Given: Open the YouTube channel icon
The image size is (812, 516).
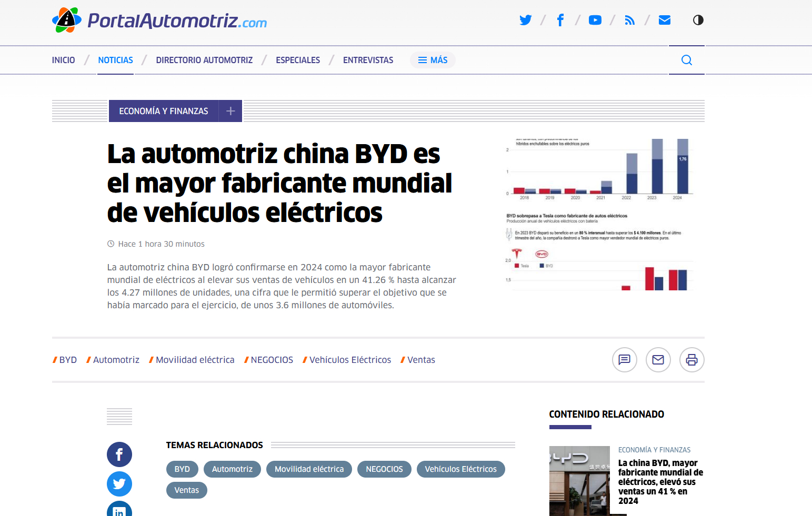Looking at the screenshot, I should click(x=595, y=21).
